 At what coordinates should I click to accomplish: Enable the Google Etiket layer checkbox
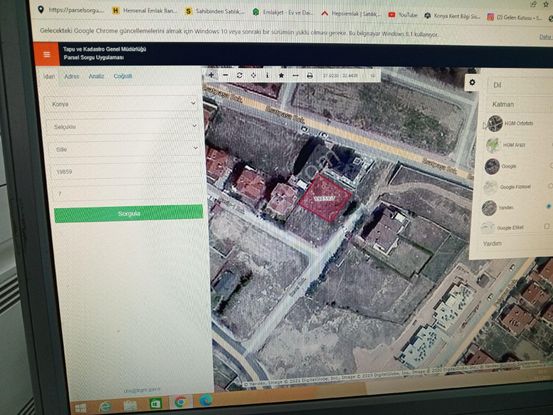(547, 226)
